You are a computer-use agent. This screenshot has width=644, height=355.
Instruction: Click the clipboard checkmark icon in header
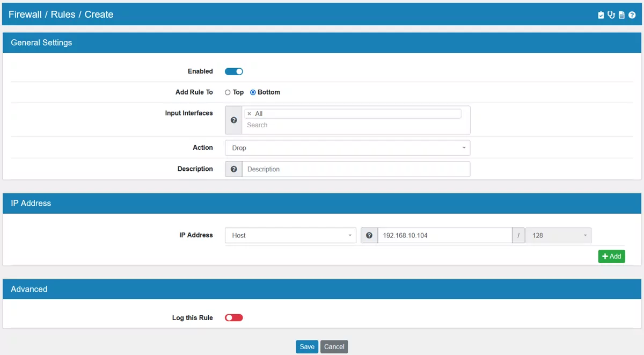601,15
